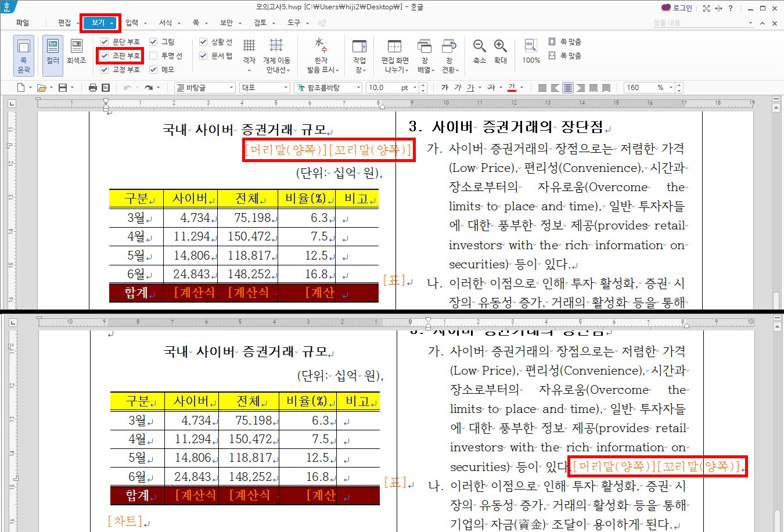
Task: Open 창 전환 window switcher
Action: (449, 56)
